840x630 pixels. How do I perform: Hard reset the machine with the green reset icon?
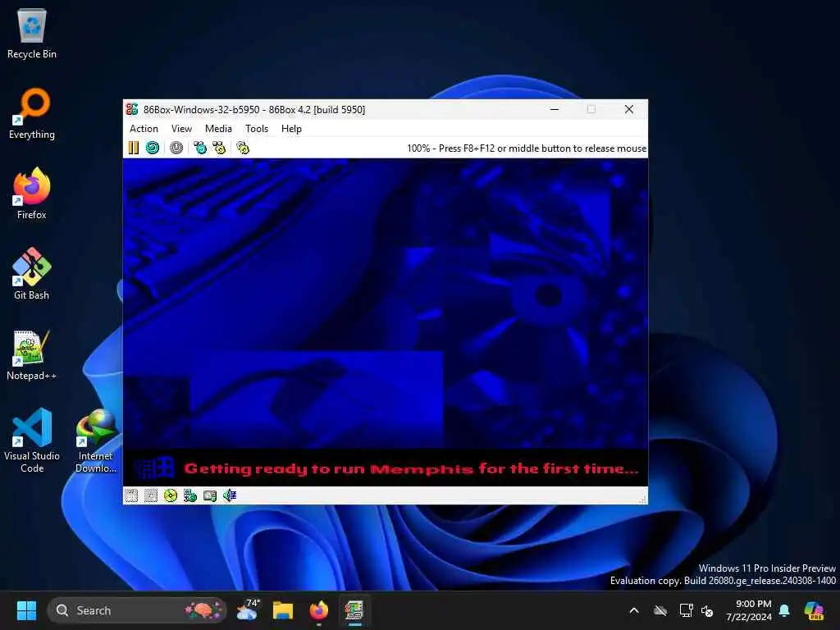(x=153, y=148)
